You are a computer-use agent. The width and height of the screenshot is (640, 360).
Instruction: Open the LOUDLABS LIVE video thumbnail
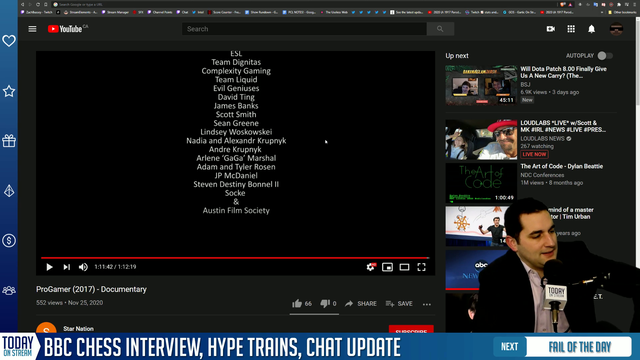point(481,139)
